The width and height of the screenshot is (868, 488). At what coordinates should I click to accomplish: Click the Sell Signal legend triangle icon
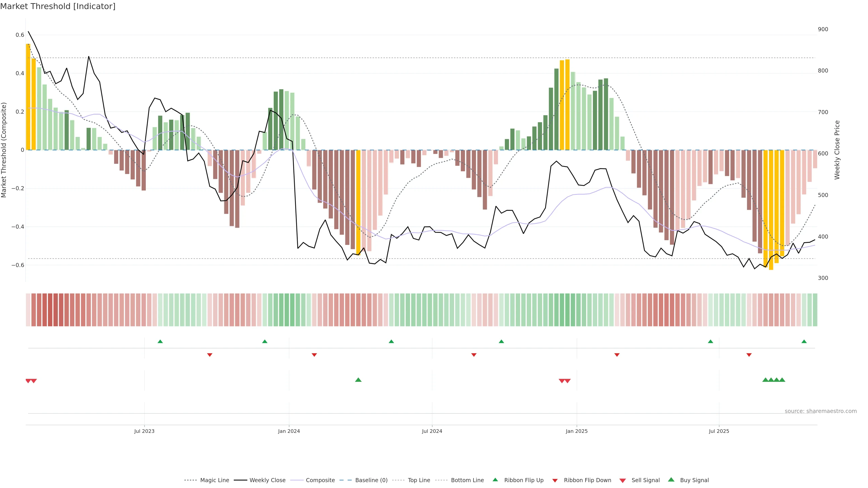click(x=622, y=480)
